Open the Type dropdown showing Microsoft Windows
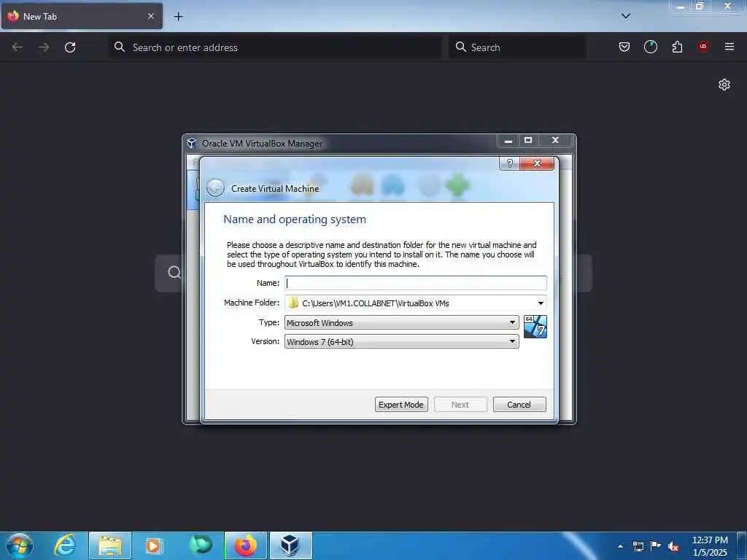 pyautogui.click(x=402, y=323)
